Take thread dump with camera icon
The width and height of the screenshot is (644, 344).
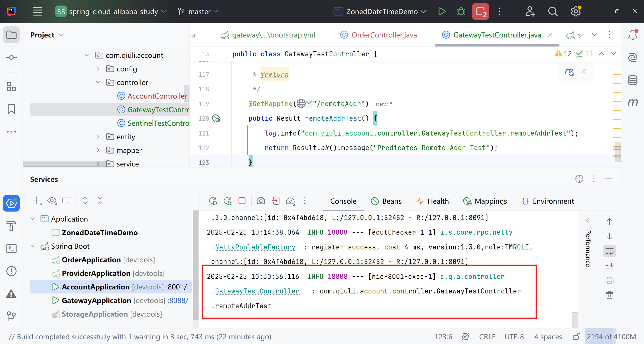(261, 201)
